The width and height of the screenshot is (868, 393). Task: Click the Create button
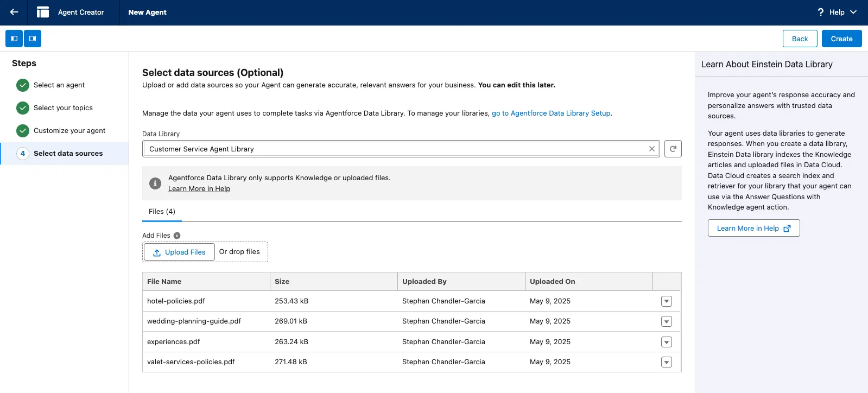(841, 39)
